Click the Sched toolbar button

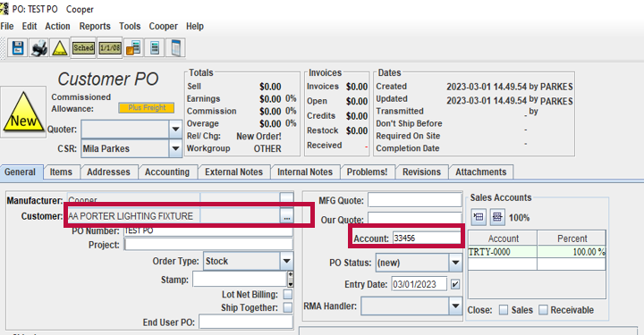[x=83, y=48]
